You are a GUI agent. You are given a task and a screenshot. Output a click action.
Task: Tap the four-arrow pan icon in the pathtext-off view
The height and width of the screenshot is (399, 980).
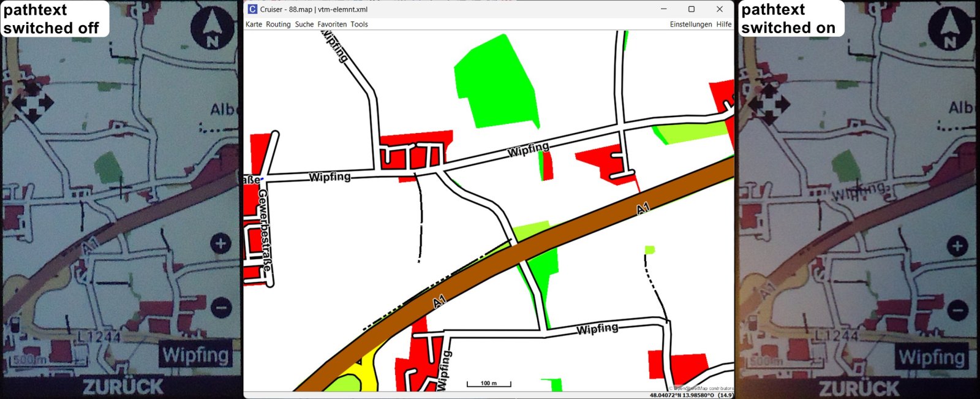32,101
